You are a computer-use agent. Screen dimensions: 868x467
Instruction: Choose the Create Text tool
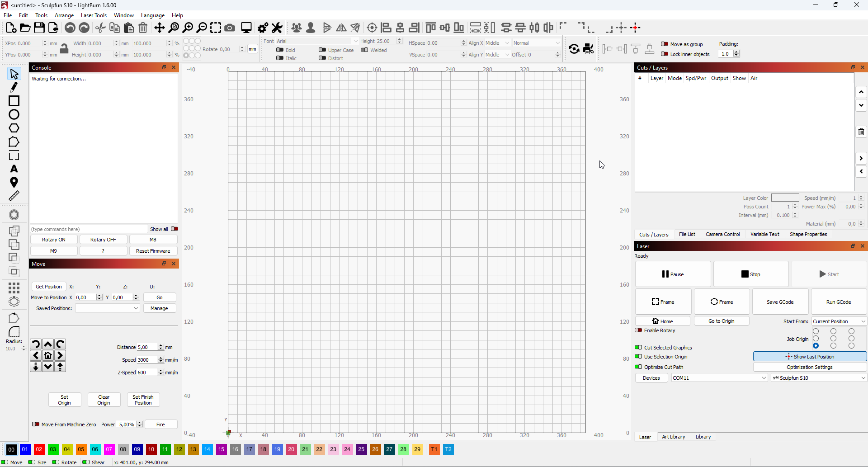pos(14,169)
